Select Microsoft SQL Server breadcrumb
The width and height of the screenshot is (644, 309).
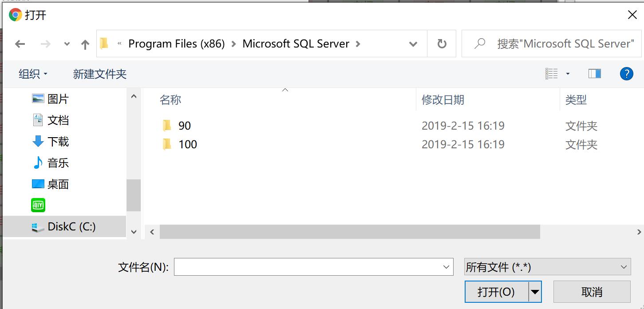tap(296, 44)
